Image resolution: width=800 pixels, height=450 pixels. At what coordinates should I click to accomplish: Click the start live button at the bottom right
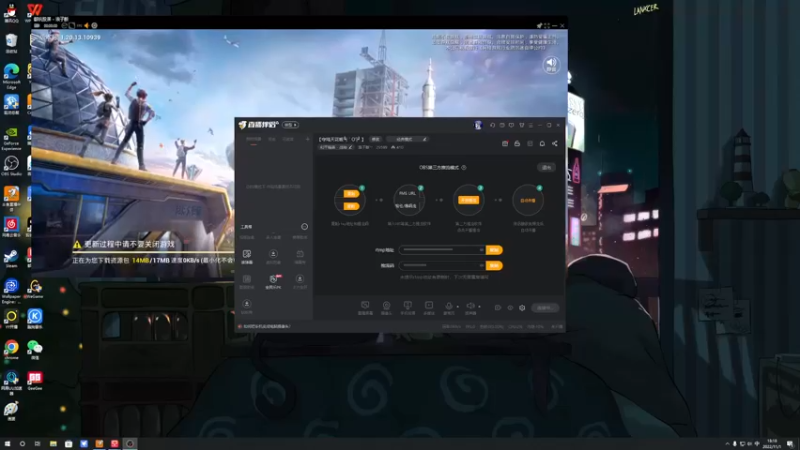(545, 308)
